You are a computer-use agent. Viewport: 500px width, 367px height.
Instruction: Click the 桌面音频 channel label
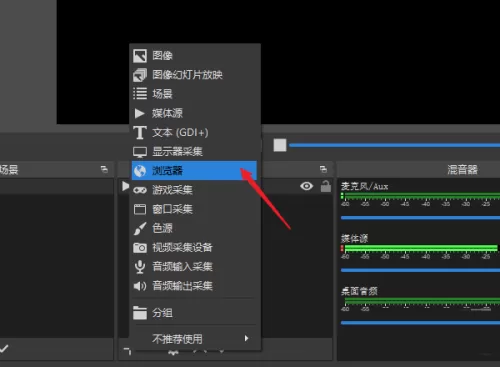(359, 291)
